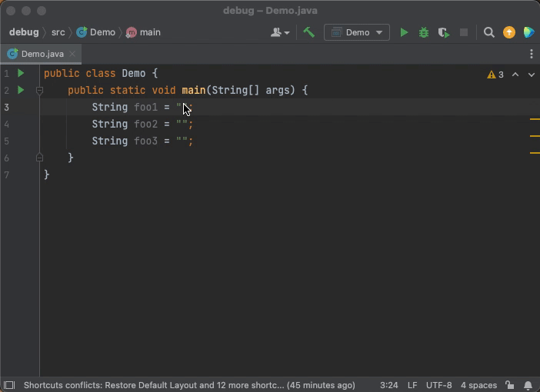Open the Demo run configuration dropdown
Image resolution: width=540 pixels, height=392 pixels.
[357, 33]
